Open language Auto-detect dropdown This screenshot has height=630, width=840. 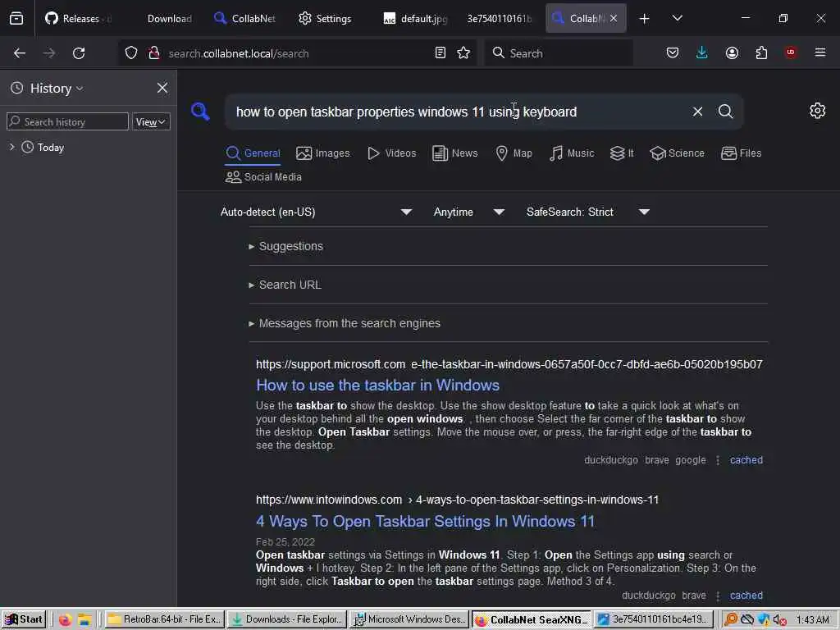(316, 212)
